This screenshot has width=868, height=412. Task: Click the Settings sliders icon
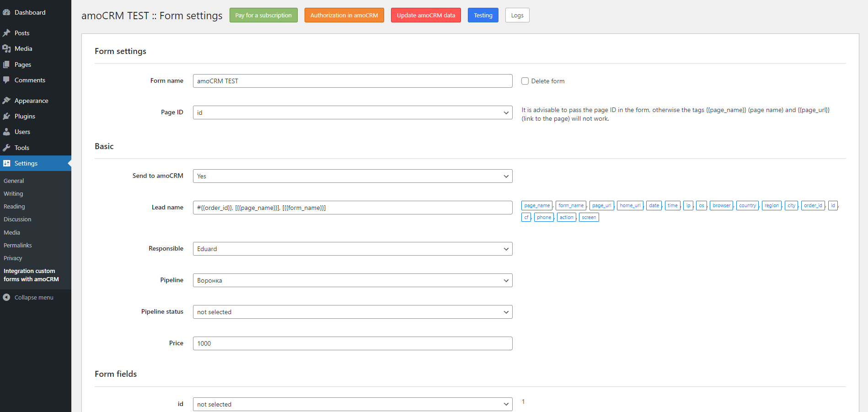coord(6,163)
